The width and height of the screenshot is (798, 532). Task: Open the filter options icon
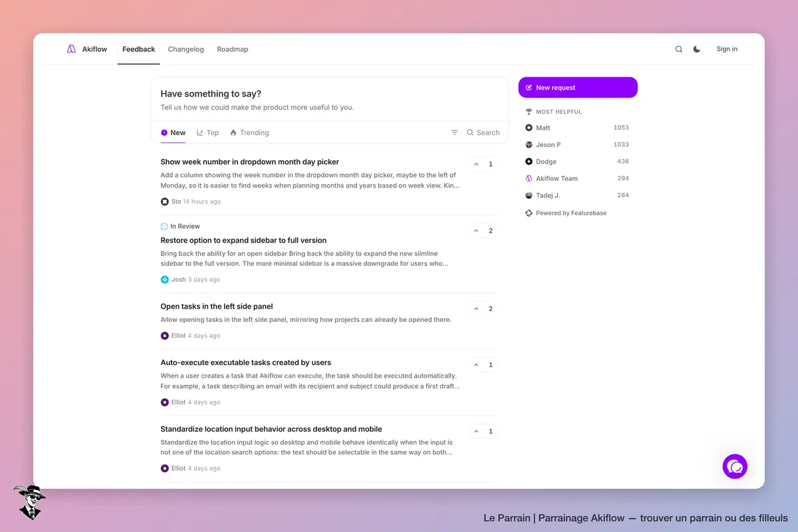[455, 133]
